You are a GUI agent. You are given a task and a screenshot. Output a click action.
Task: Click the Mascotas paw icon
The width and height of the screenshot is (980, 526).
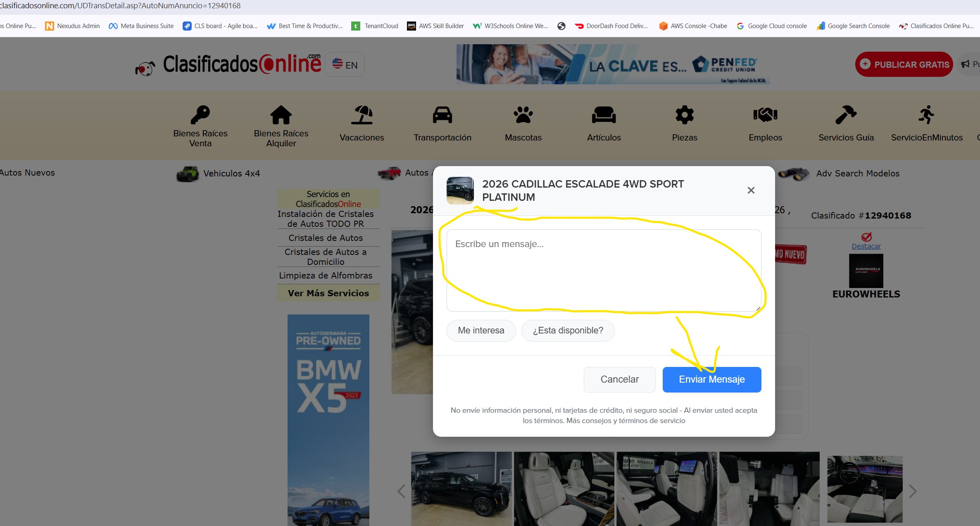coord(523,115)
